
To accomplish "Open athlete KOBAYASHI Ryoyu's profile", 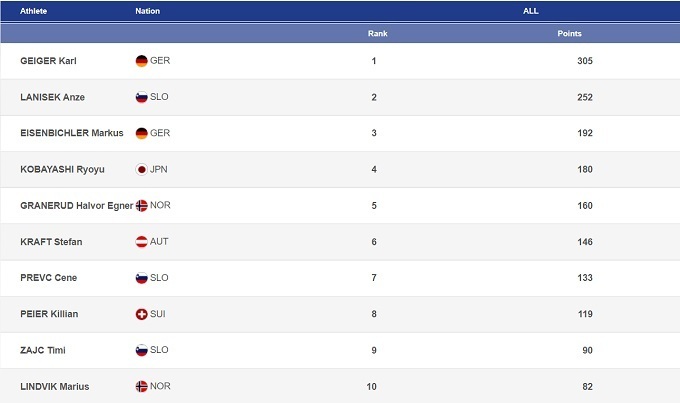I will pos(62,169).
